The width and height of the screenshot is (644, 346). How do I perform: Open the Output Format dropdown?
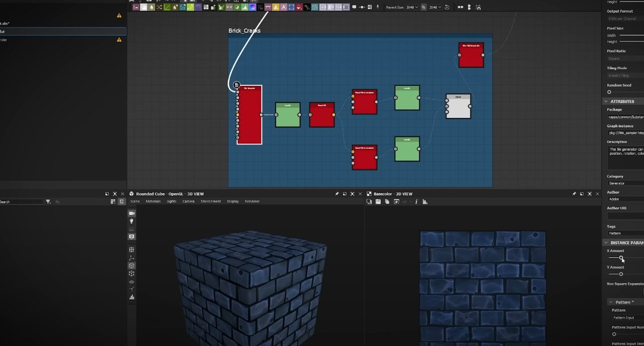[626, 19]
